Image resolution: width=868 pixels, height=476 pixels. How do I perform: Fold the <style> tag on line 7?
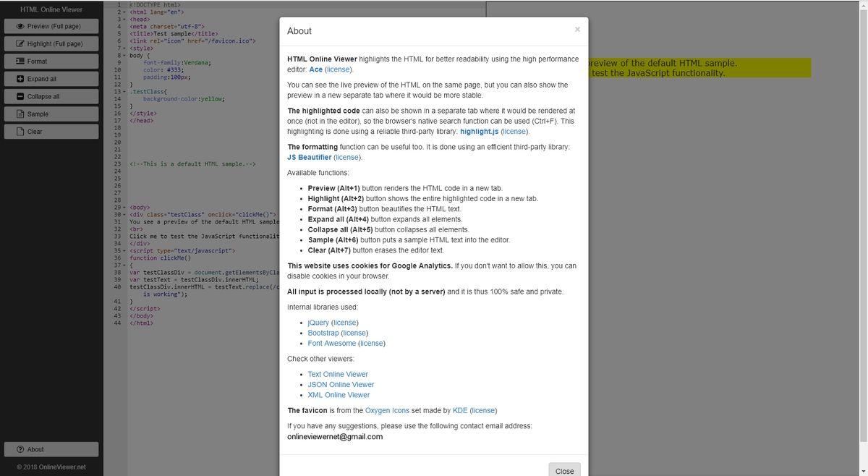coord(124,48)
